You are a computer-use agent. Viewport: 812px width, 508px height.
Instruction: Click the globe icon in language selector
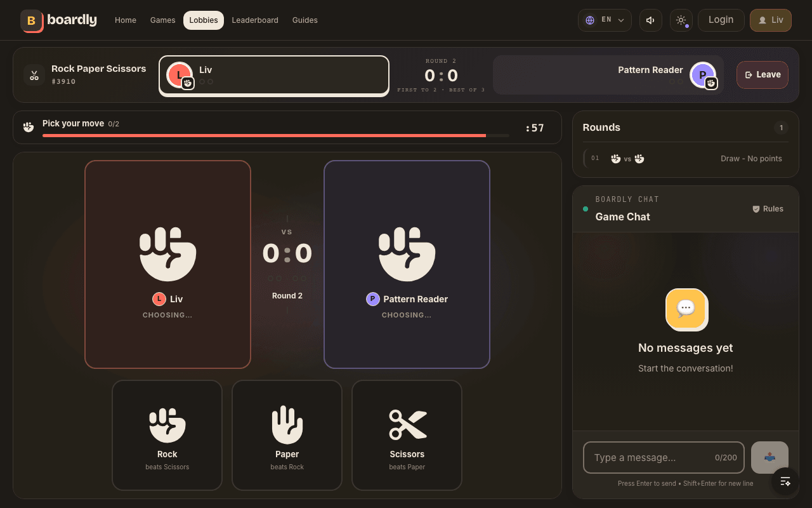(x=590, y=20)
